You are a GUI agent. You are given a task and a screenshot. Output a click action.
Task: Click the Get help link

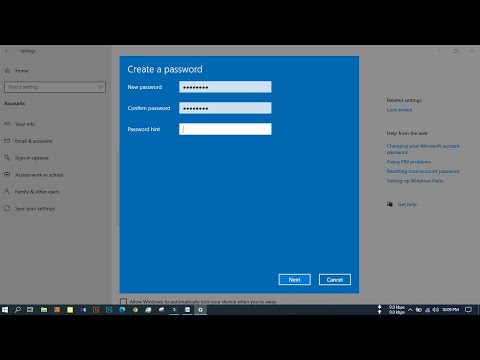(x=407, y=204)
